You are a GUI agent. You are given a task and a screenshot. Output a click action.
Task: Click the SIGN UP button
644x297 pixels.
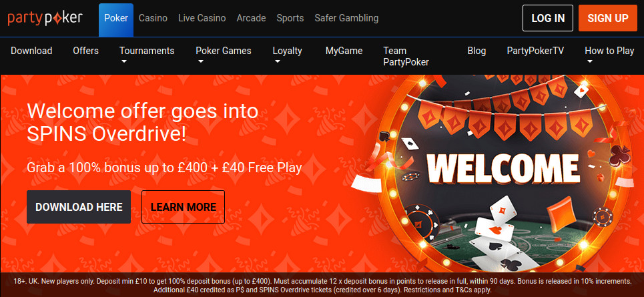coord(607,18)
